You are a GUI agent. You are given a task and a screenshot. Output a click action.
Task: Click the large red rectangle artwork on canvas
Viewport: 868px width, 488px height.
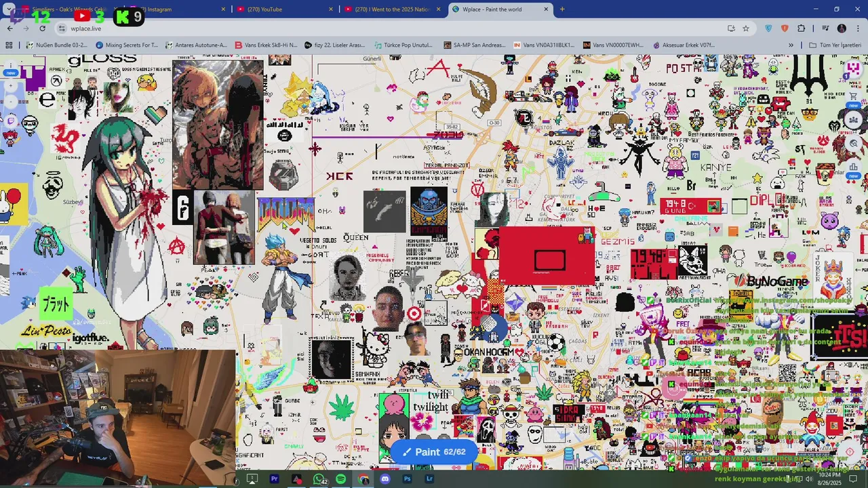tap(547, 256)
